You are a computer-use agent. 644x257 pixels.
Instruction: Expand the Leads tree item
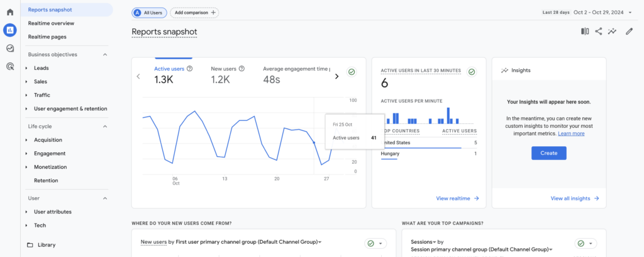pos(26,68)
